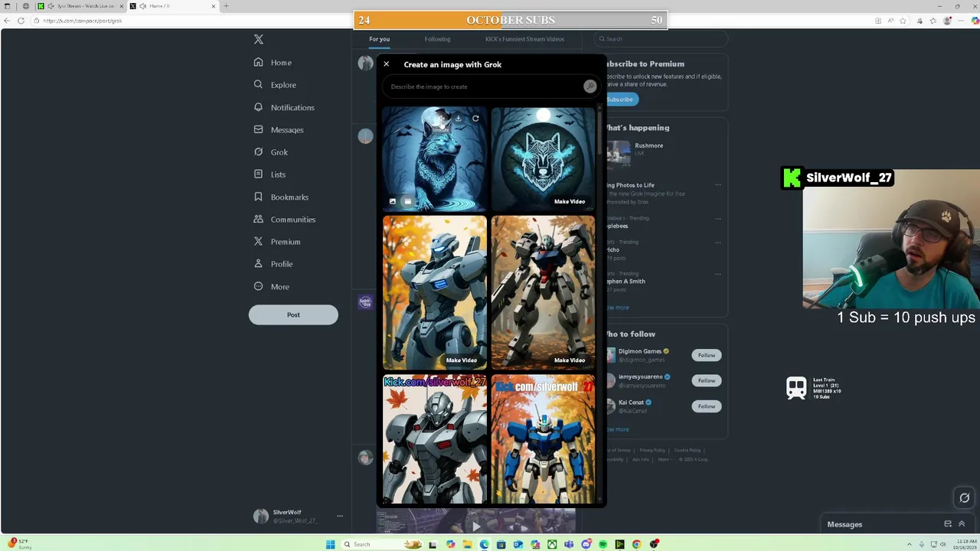Go to Home in the sidebar
The width and height of the screenshot is (980, 551).
(x=273, y=63)
